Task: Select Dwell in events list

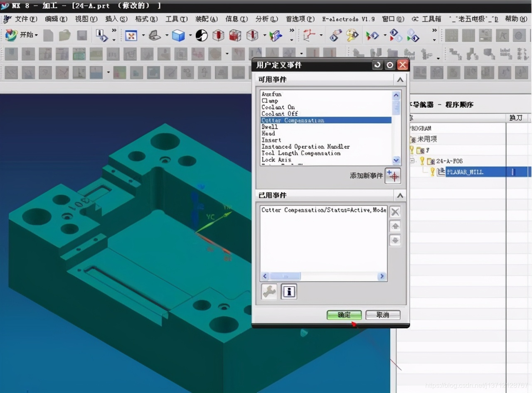Action: point(270,127)
